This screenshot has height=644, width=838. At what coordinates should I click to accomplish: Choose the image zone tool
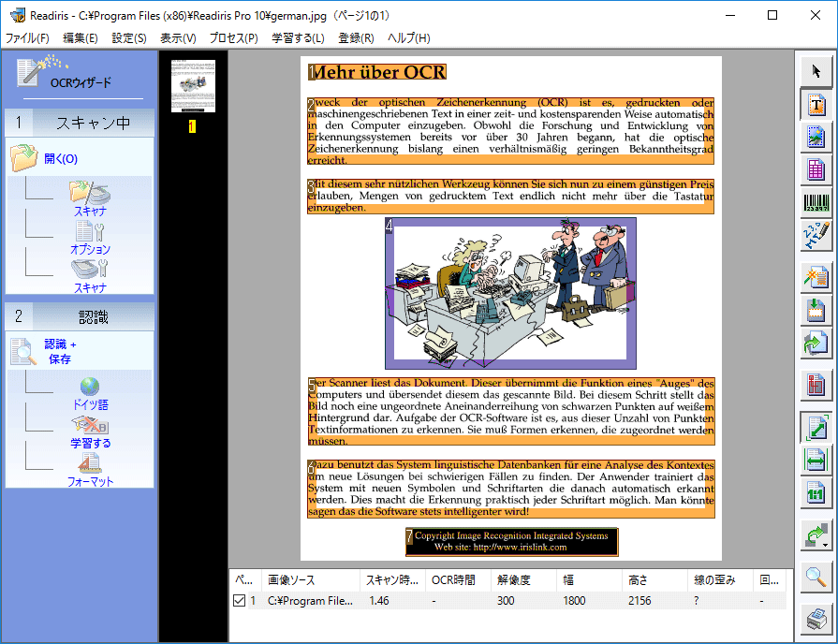pyautogui.click(x=816, y=138)
